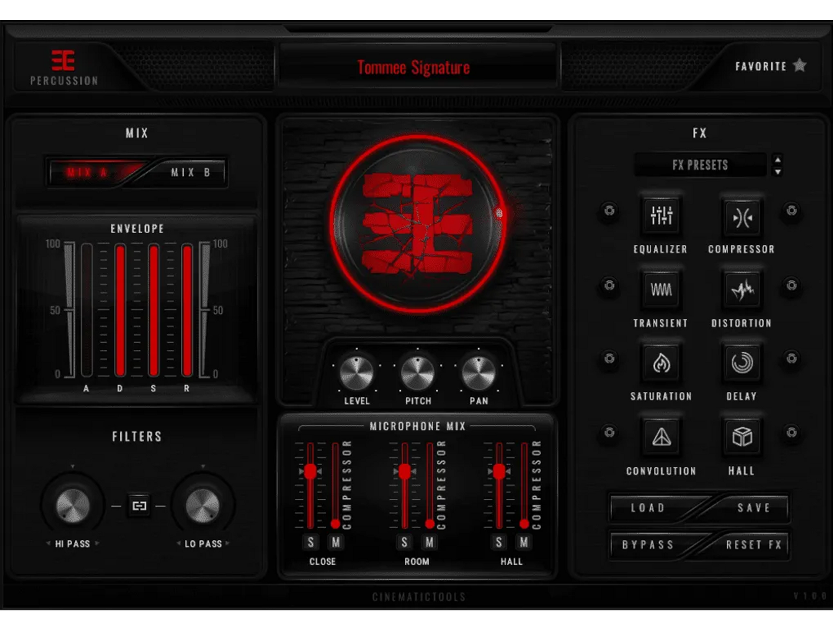
Task: Switch to Mix A
Action: 91,173
